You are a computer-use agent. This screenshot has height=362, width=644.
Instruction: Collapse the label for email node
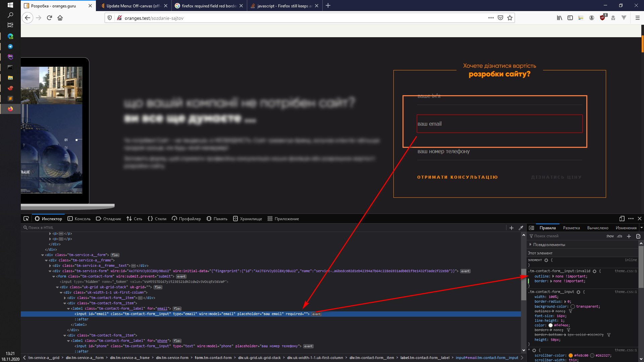[68, 309]
